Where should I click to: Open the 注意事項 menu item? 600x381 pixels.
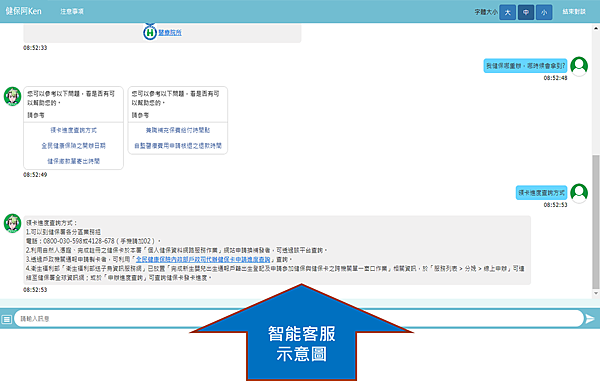[72, 11]
